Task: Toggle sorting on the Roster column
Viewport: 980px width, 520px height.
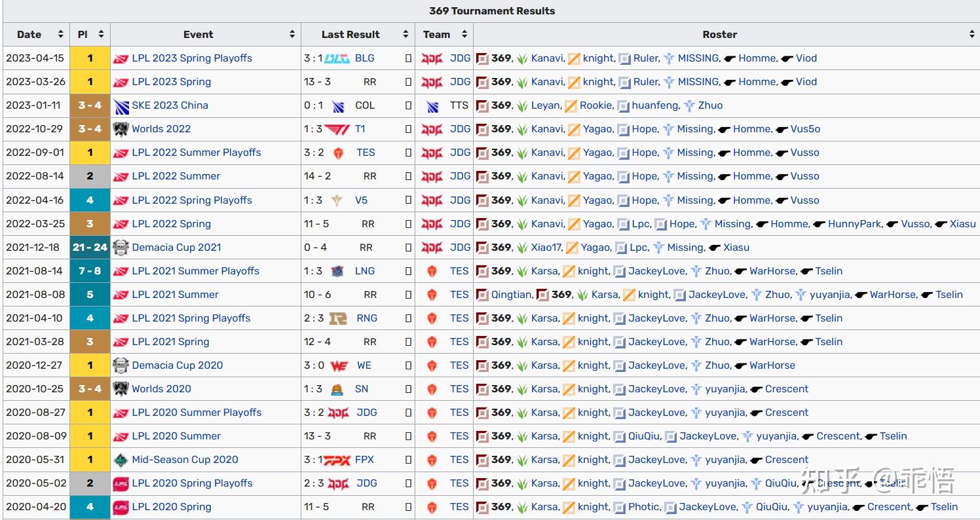Action: [x=971, y=34]
